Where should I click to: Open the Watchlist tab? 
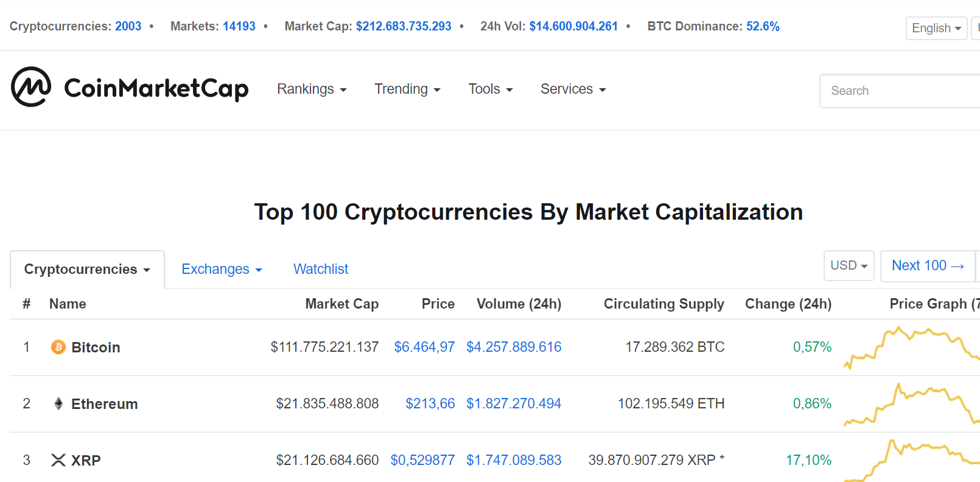[x=321, y=269]
